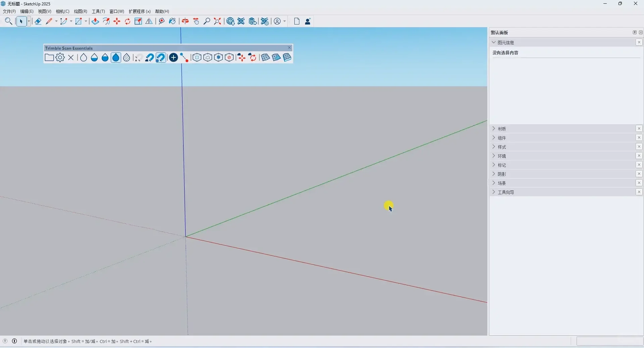The width and height of the screenshot is (644, 348).
Task: Expand the 环境 panel
Action: point(494,156)
